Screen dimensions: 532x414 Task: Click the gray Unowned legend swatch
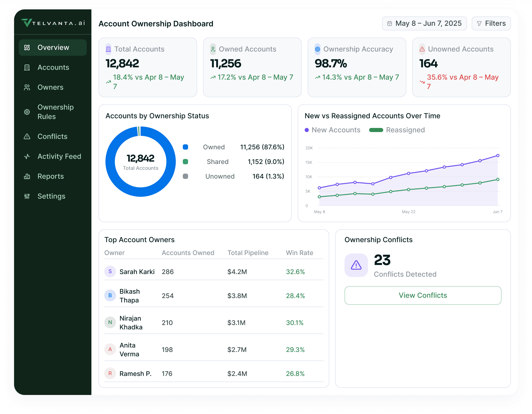(x=185, y=176)
